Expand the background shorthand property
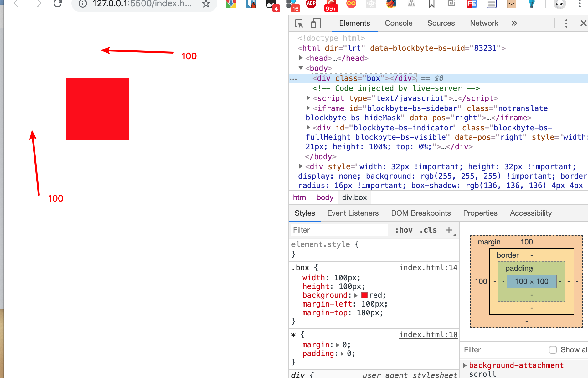The width and height of the screenshot is (588, 378). (x=356, y=295)
